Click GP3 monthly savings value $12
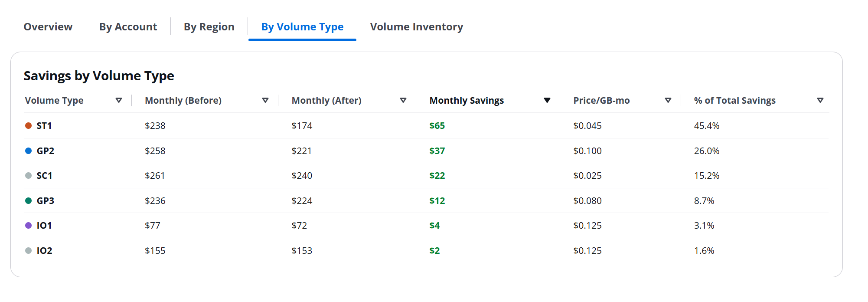This screenshot has width=868, height=302. pos(437,201)
